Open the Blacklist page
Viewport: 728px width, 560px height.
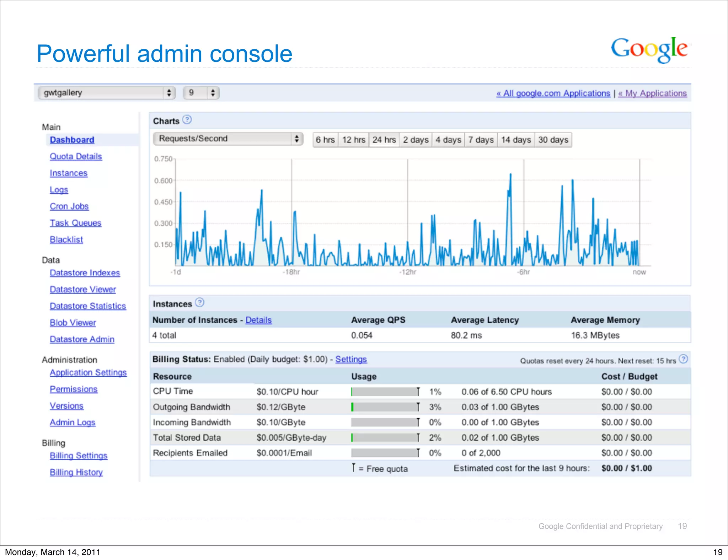point(66,239)
